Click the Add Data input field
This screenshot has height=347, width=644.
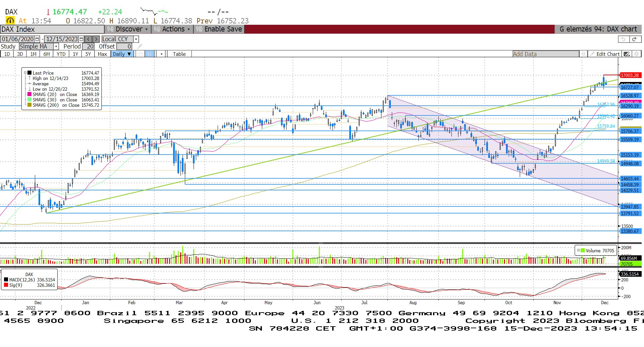coord(546,54)
